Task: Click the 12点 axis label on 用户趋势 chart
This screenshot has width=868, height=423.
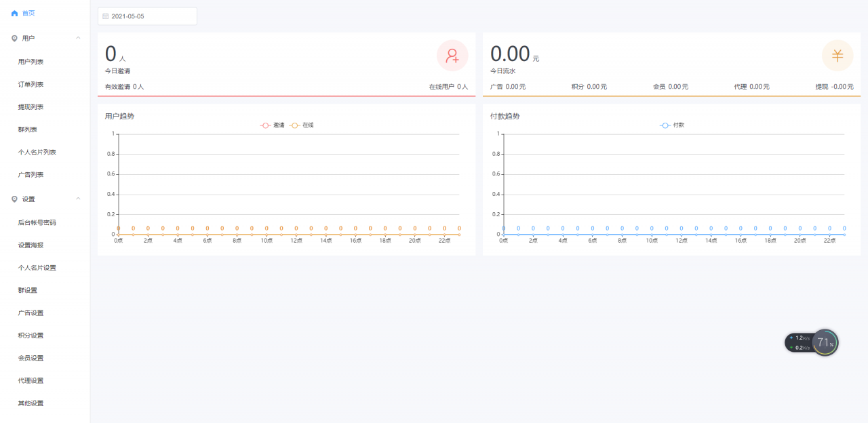Action: tap(296, 241)
